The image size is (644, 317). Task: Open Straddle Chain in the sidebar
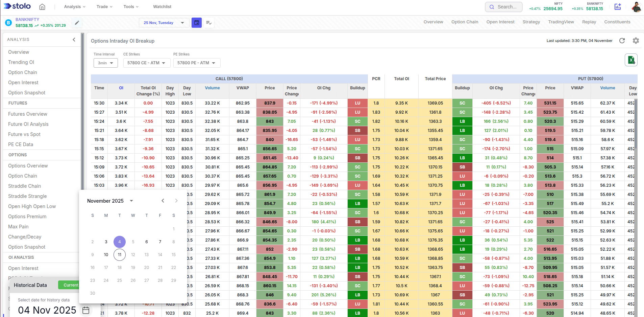pyautogui.click(x=25, y=186)
